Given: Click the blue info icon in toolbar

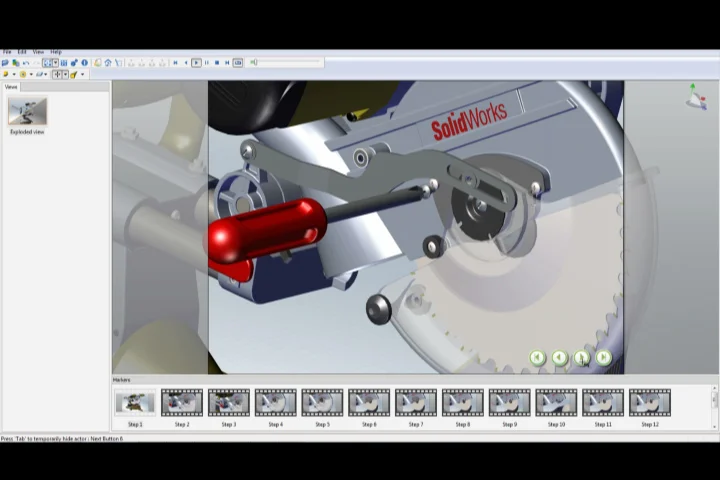Looking at the screenshot, I should [84, 63].
